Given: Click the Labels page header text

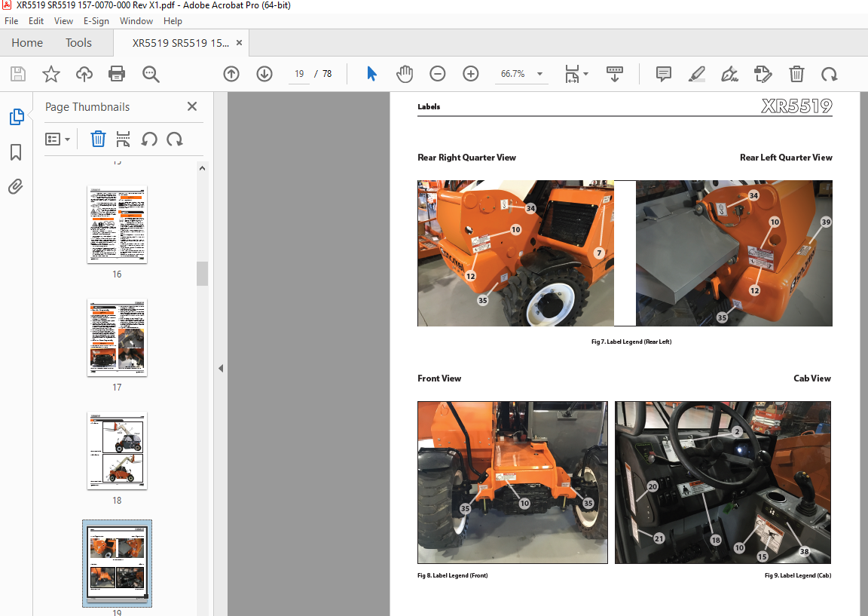Looking at the screenshot, I should click(429, 107).
